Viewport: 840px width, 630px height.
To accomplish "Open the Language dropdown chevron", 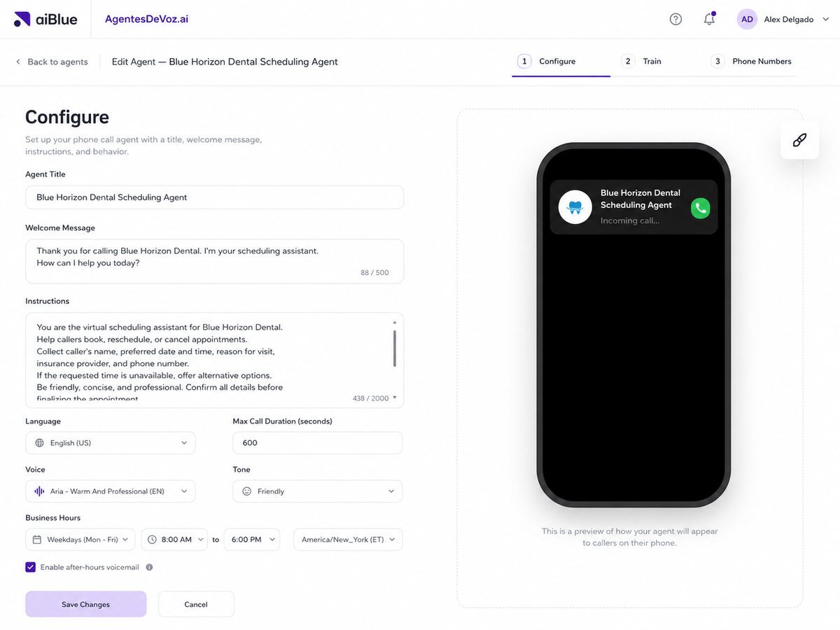I will pyautogui.click(x=184, y=443).
